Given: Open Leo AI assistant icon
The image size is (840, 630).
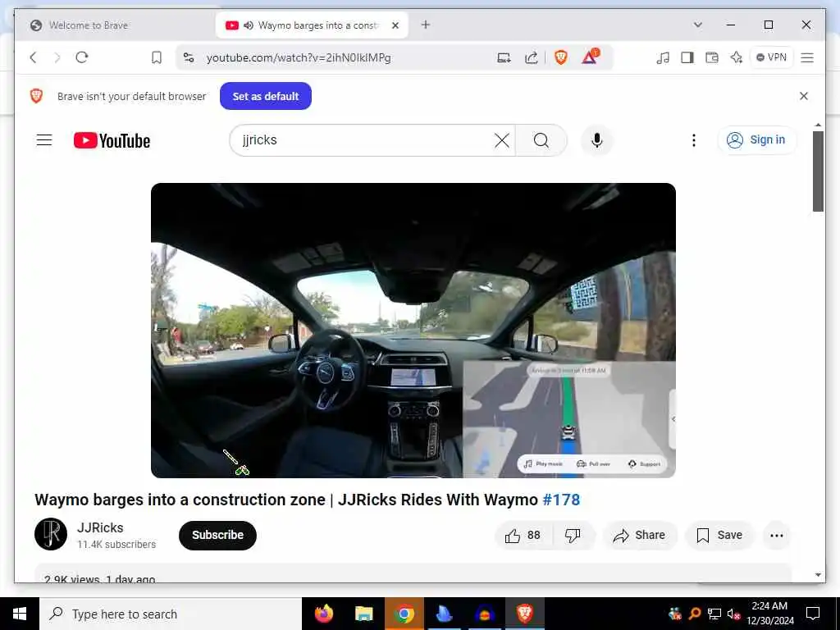Looking at the screenshot, I should point(737,57).
